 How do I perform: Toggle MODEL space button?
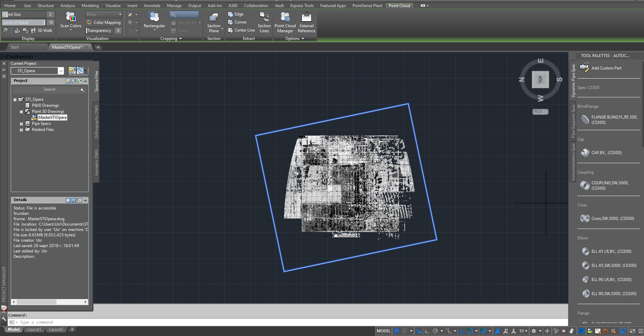coord(384,331)
